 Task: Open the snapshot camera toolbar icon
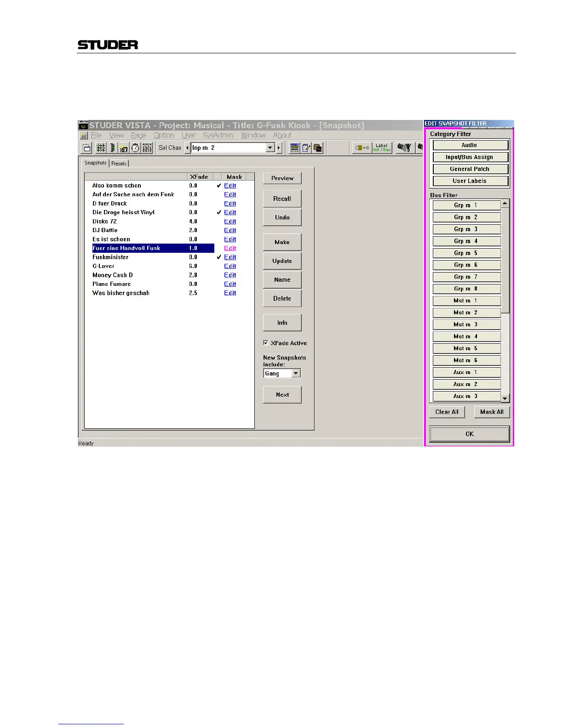click(x=124, y=148)
